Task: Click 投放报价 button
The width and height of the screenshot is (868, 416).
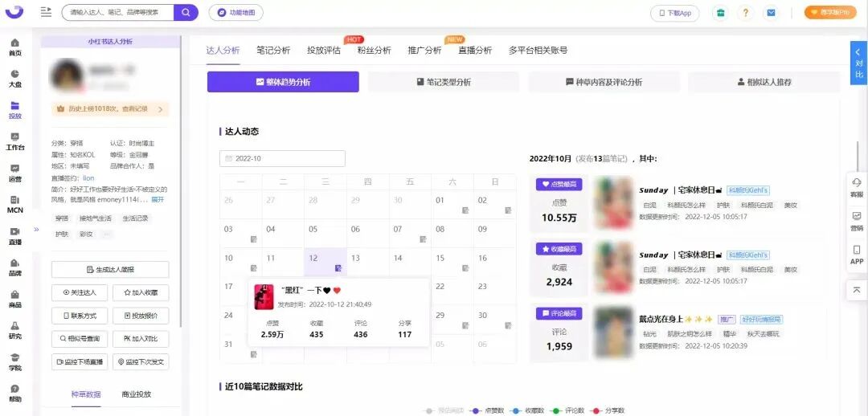Action: [141, 316]
